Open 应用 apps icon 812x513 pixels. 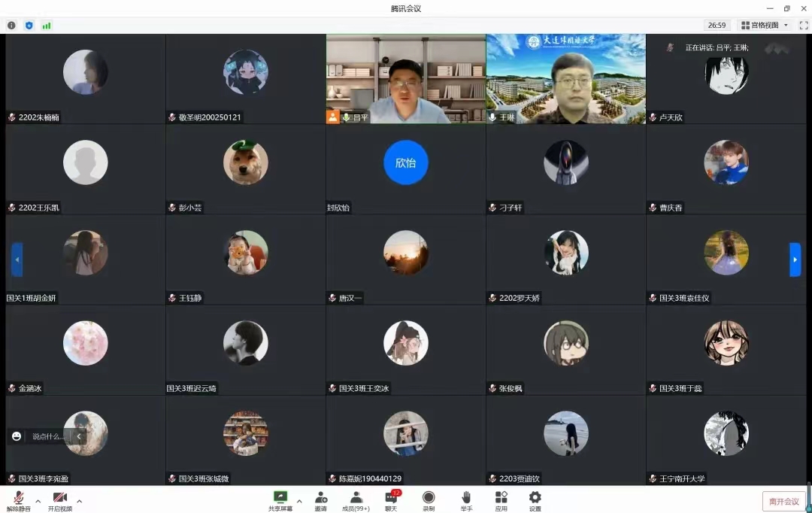pos(501,499)
